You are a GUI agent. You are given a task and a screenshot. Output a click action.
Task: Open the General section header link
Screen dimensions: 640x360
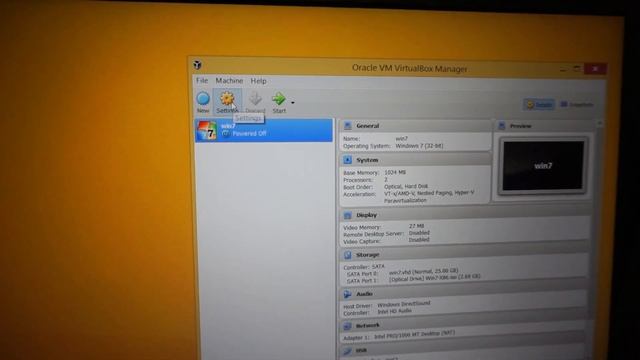pyautogui.click(x=368, y=126)
